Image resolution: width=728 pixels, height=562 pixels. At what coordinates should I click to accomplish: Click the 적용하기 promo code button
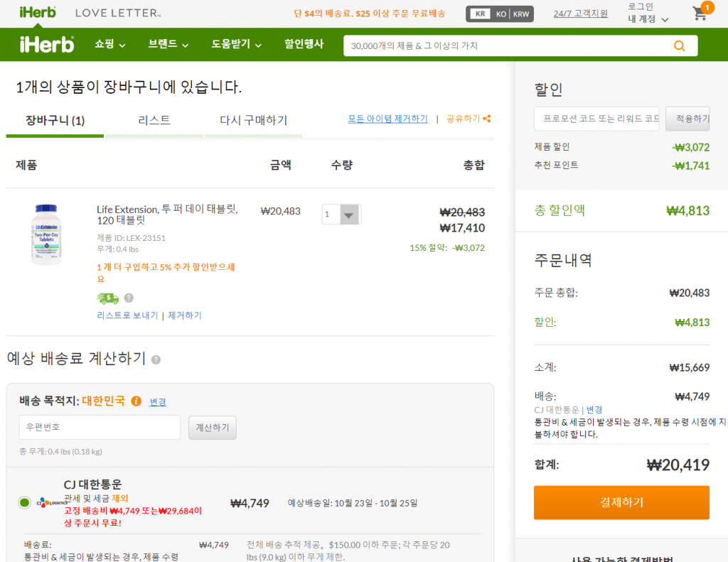(x=687, y=119)
